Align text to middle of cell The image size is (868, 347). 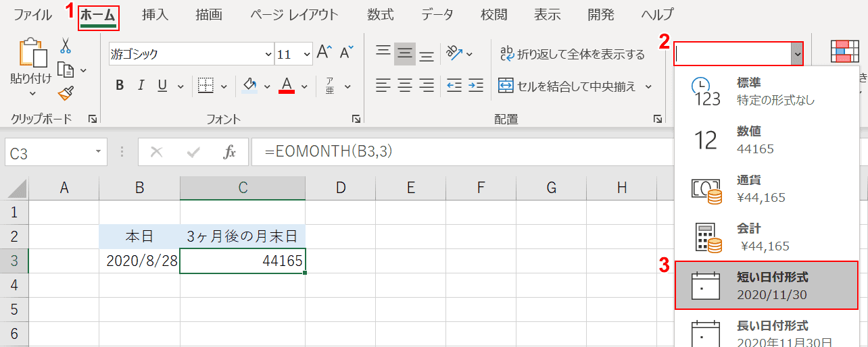pyautogui.click(x=405, y=53)
